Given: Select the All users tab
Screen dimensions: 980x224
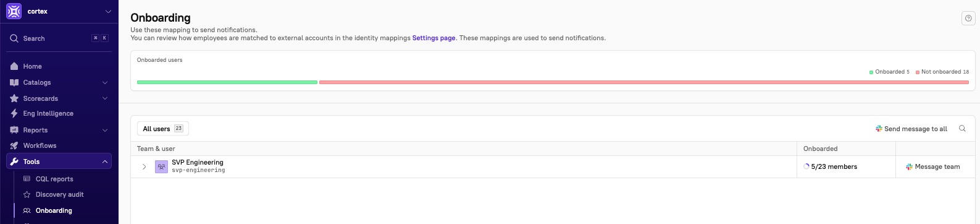Looking at the screenshot, I should [163, 129].
